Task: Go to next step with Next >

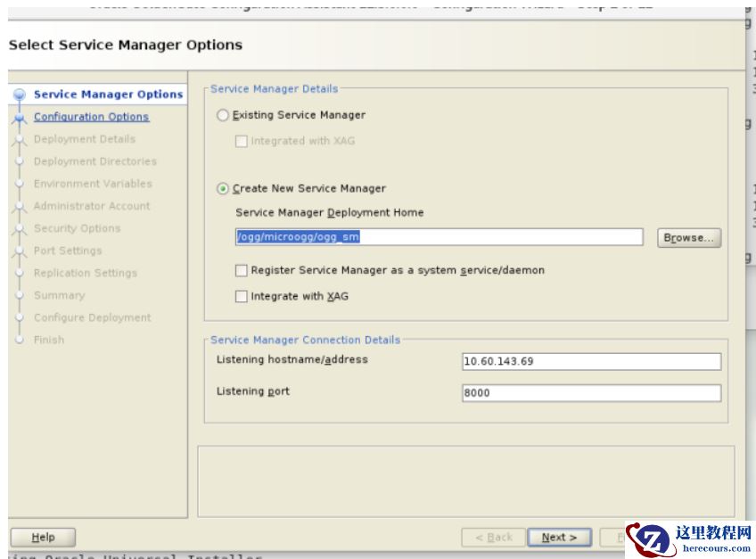Action: (559, 538)
